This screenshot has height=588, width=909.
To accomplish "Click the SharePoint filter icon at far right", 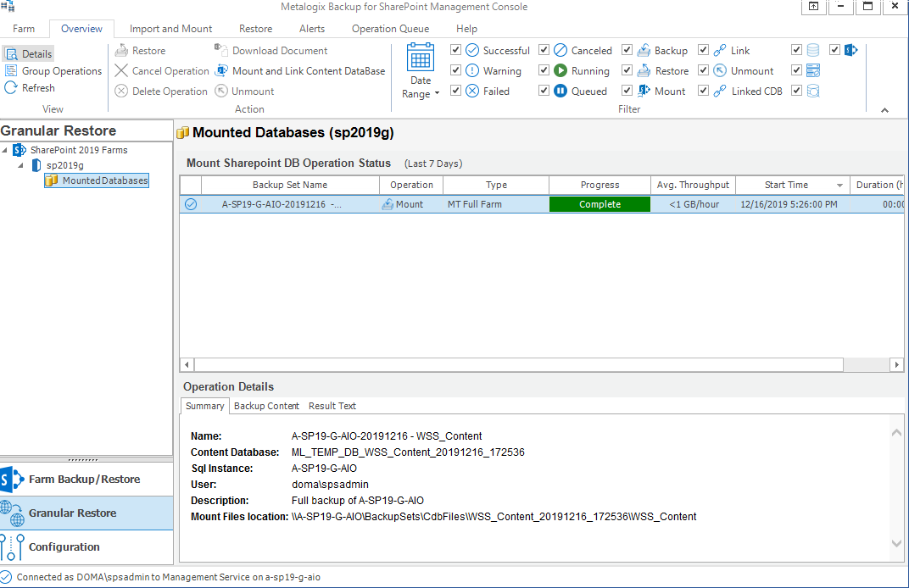I will click(x=851, y=50).
